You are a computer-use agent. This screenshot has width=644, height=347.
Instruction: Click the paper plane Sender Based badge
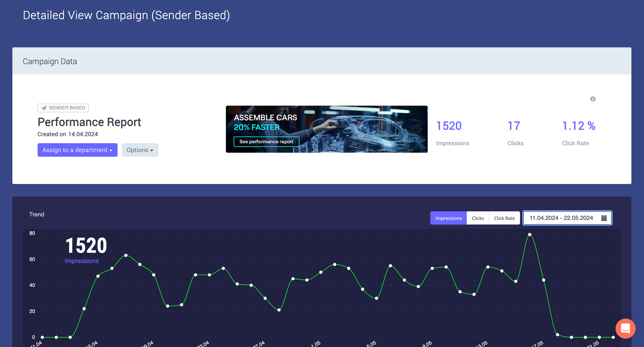pos(63,108)
